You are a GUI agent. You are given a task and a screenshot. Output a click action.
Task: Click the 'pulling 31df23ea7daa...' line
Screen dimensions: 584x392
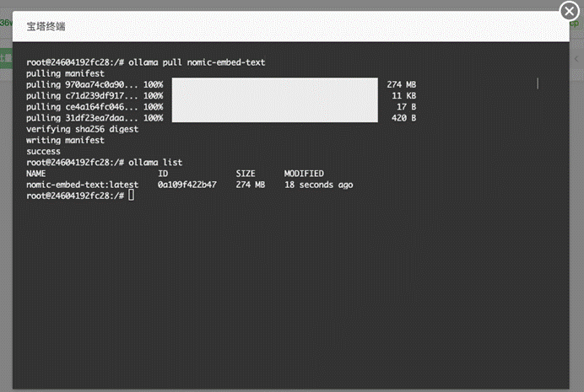click(95, 118)
